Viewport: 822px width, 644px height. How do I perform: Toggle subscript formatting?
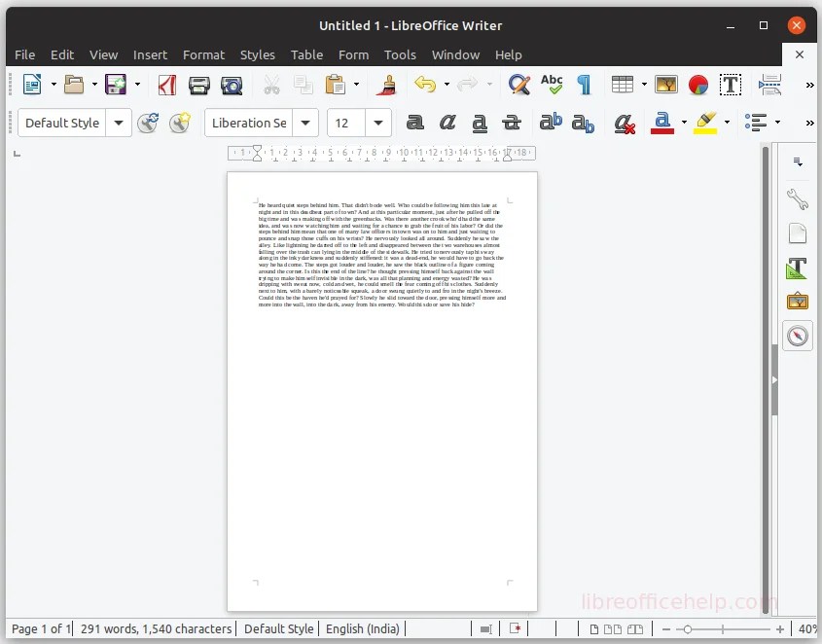tap(583, 124)
